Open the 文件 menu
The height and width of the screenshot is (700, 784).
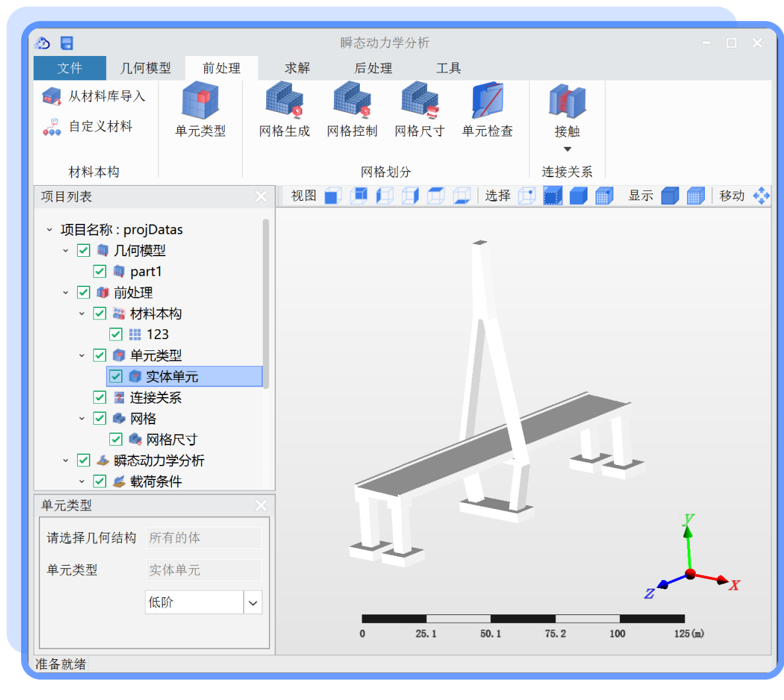click(69, 68)
